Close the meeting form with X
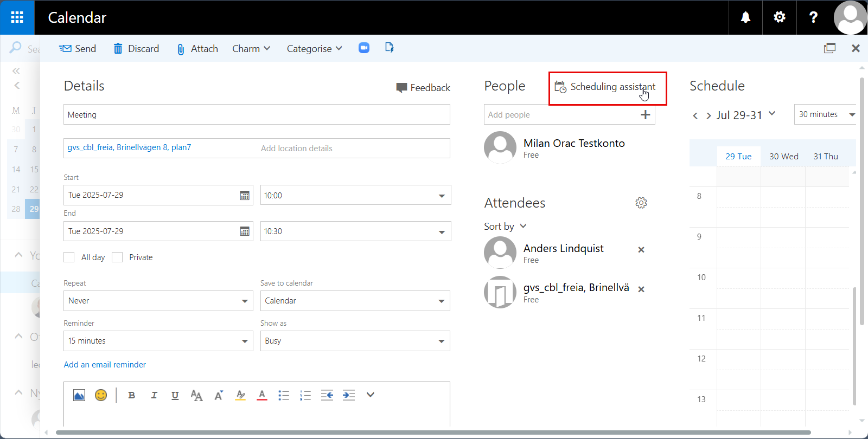The image size is (868, 439). coord(856,48)
